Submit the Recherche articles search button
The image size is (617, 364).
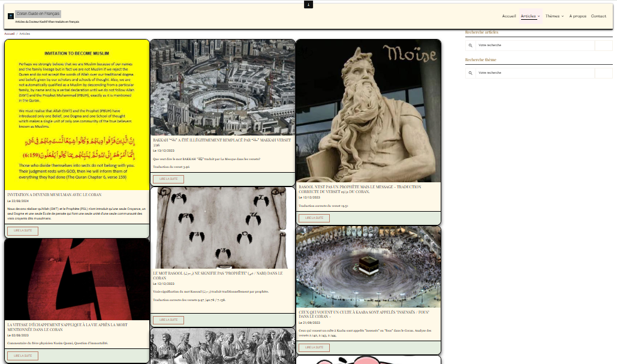tap(604, 45)
